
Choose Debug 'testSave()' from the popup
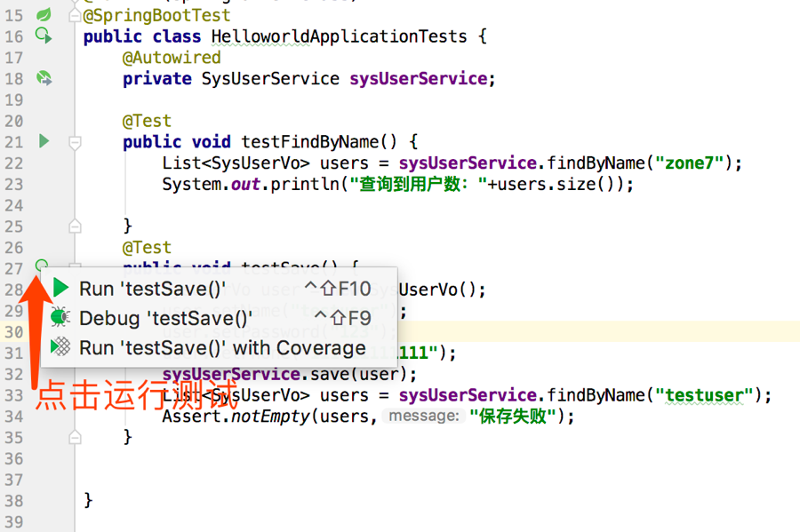[165, 318]
